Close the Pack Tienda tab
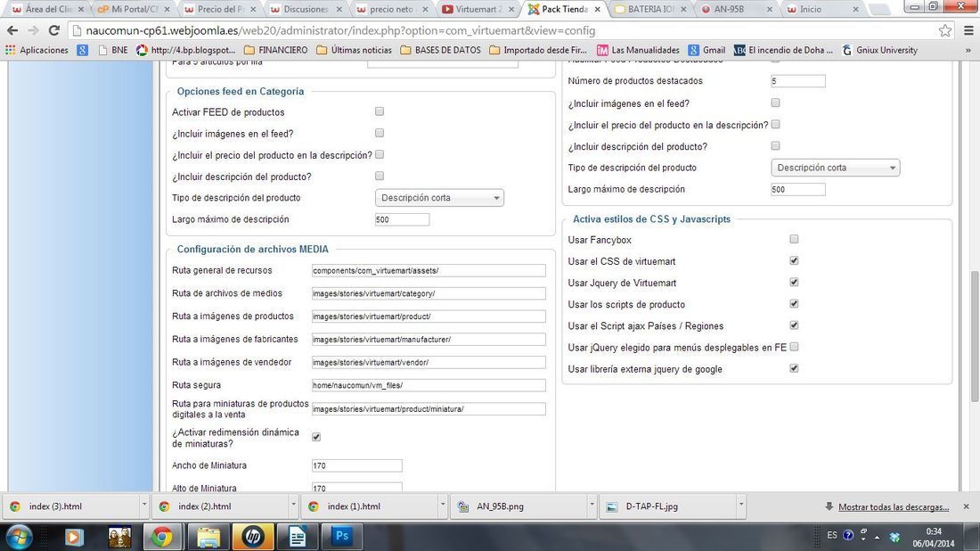This screenshot has width=980, height=551. coord(598,10)
